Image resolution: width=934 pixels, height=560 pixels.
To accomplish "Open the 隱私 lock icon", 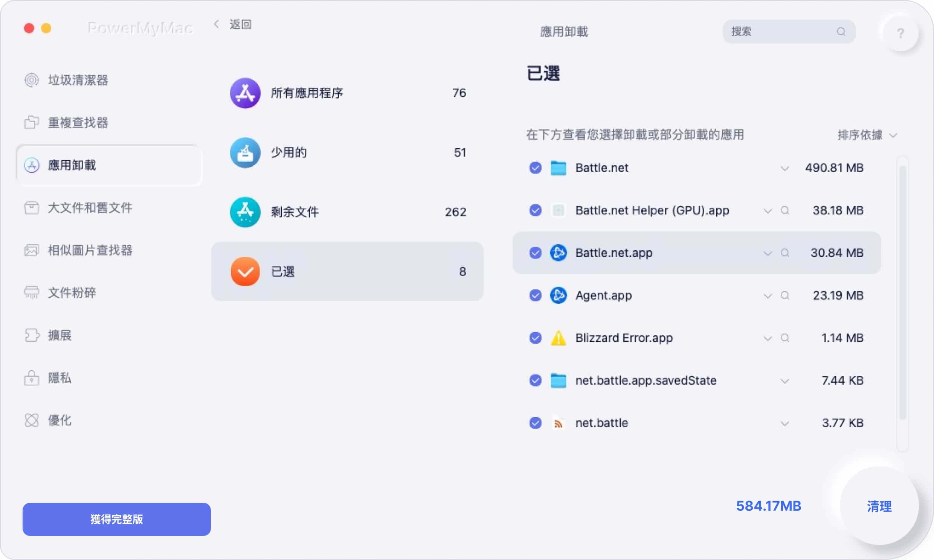I will 32,378.
